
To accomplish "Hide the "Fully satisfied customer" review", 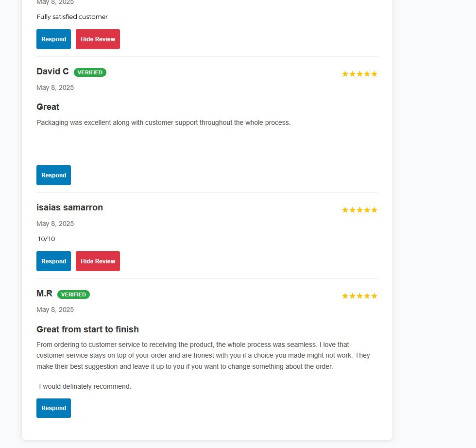I will 98,39.
